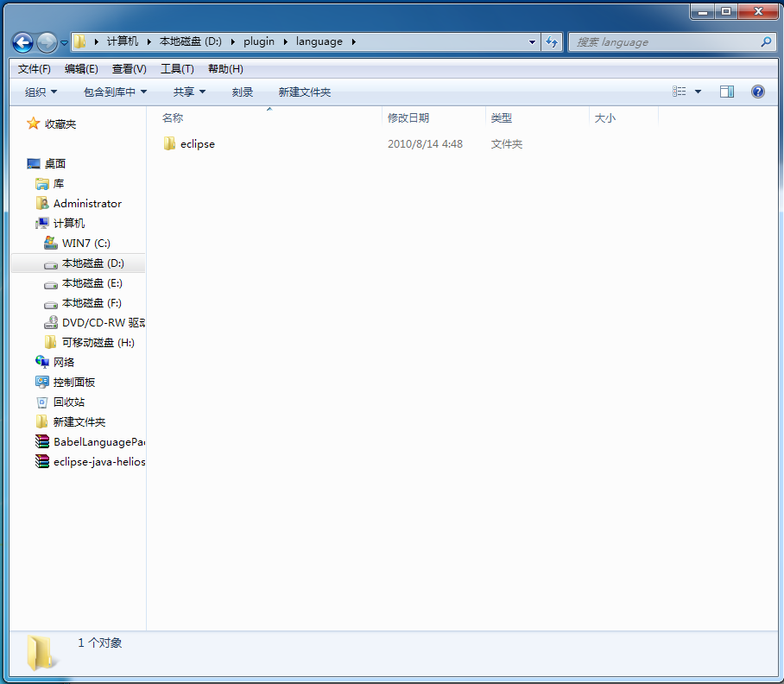Screen dimensions: 784x684
Task: Open the 文件(F) menu
Action: point(34,69)
